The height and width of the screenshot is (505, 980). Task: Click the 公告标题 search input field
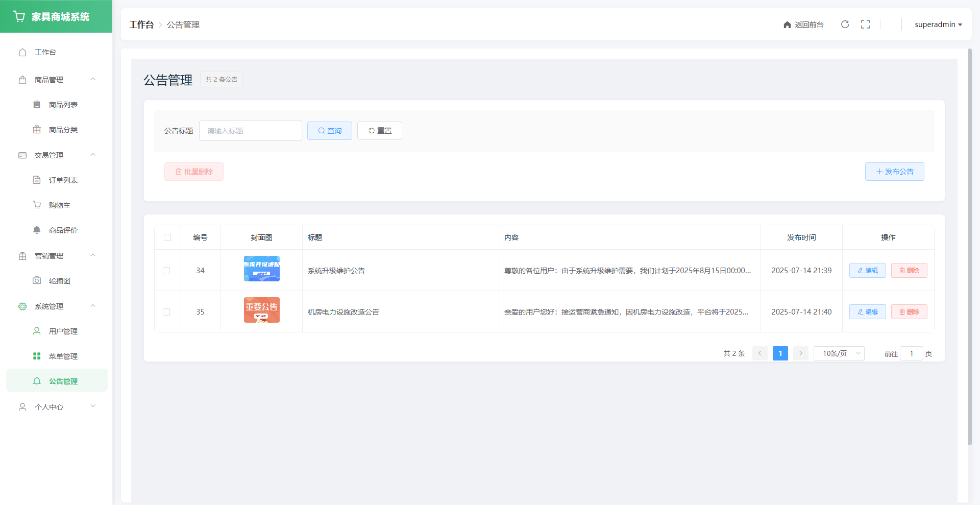(x=250, y=131)
